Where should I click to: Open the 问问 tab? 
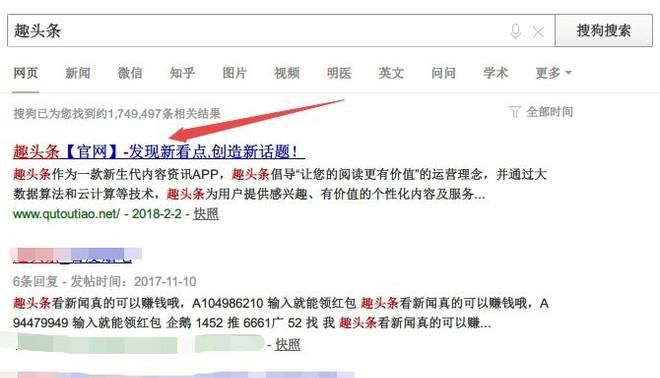coord(443,73)
